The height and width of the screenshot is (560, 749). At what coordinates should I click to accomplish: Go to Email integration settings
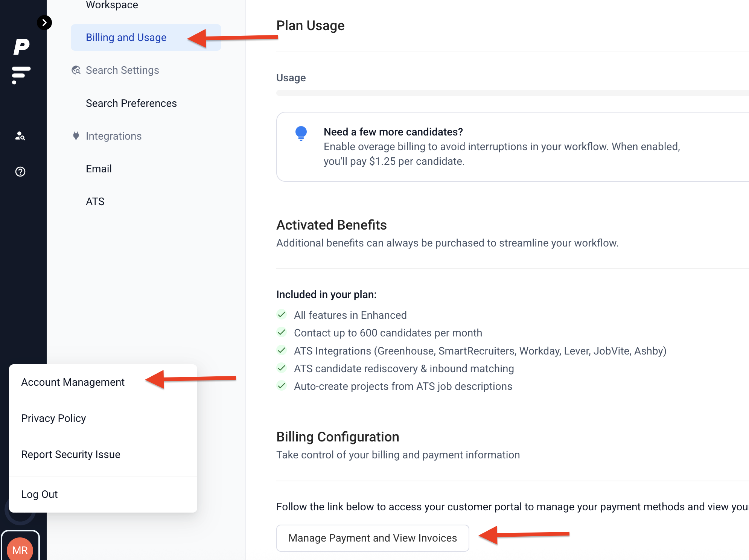coord(99,169)
